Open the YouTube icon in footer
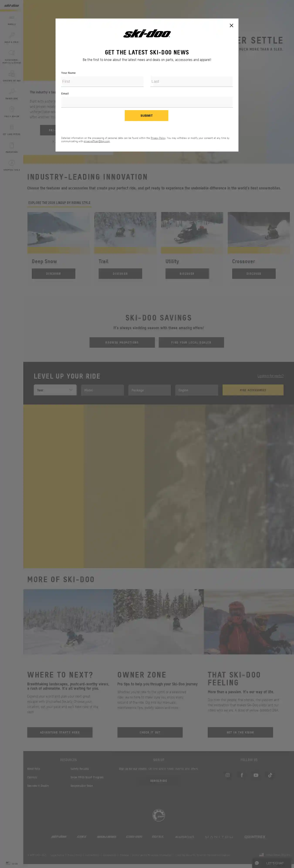The height and width of the screenshot is (868, 294). (x=256, y=775)
